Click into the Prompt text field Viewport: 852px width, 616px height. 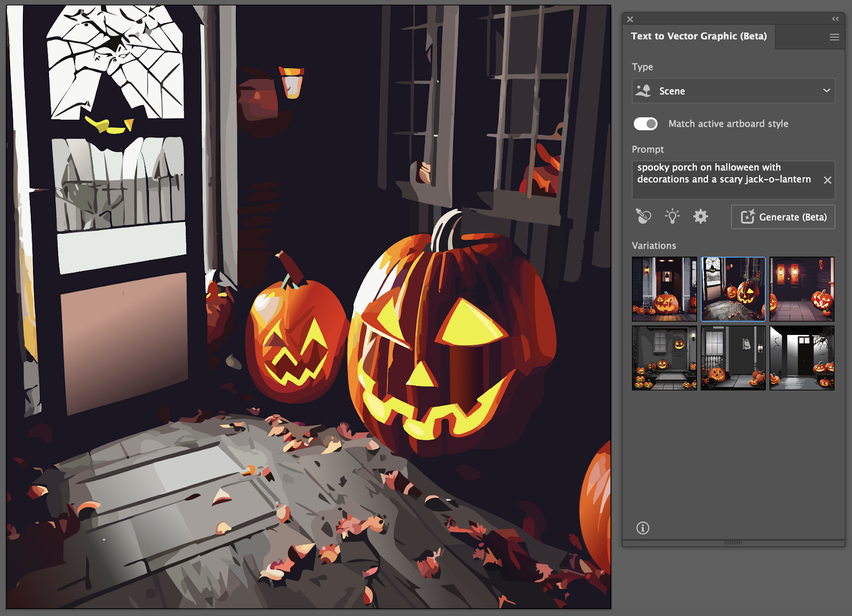(x=724, y=179)
